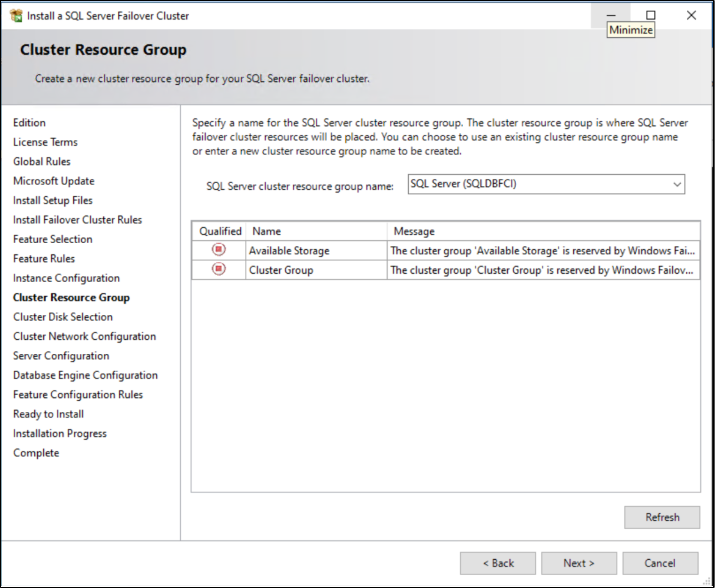The image size is (715, 588).
Task: Cancel the installation
Action: pyautogui.click(x=660, y=563)
